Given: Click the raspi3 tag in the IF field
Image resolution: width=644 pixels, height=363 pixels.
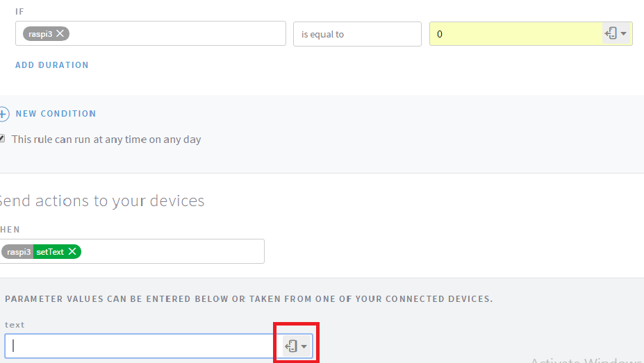Looking at the screenshot, I should pos(40,33).
